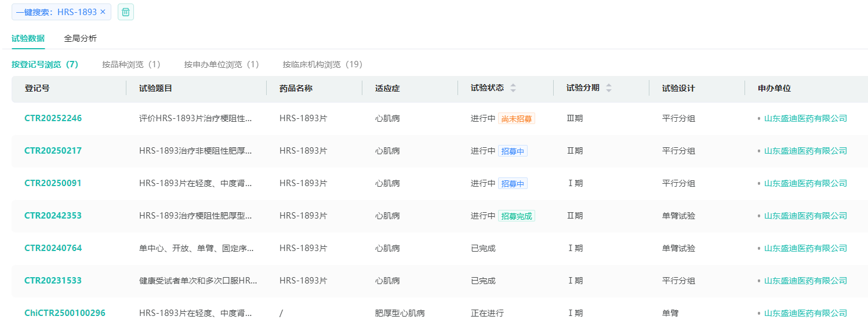Open trial ChiCTR2500100296 link
The height and width of the screenshot is (327, 868).
(64, 313)
